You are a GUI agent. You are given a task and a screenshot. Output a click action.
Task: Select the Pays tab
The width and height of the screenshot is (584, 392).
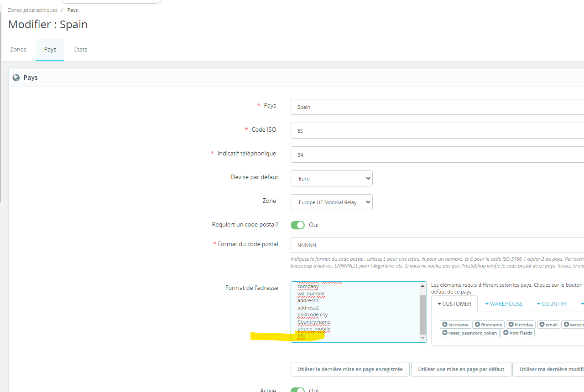click(50, 49)
